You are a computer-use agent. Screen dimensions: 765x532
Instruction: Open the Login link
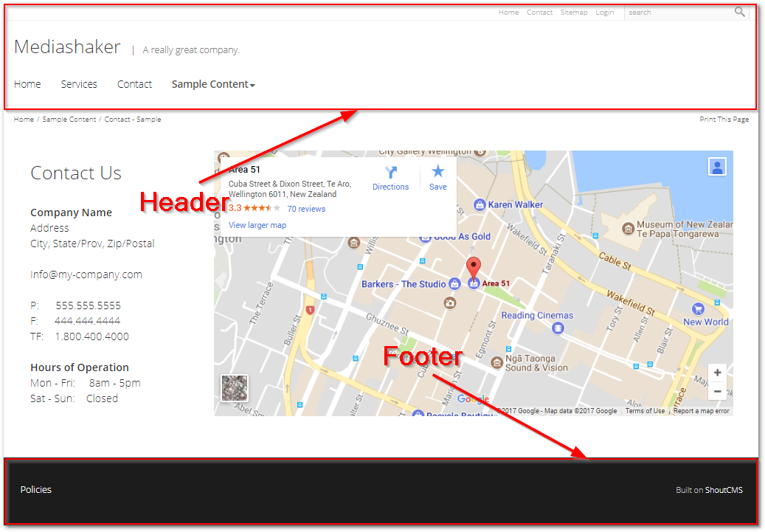(x=604, y=13)
